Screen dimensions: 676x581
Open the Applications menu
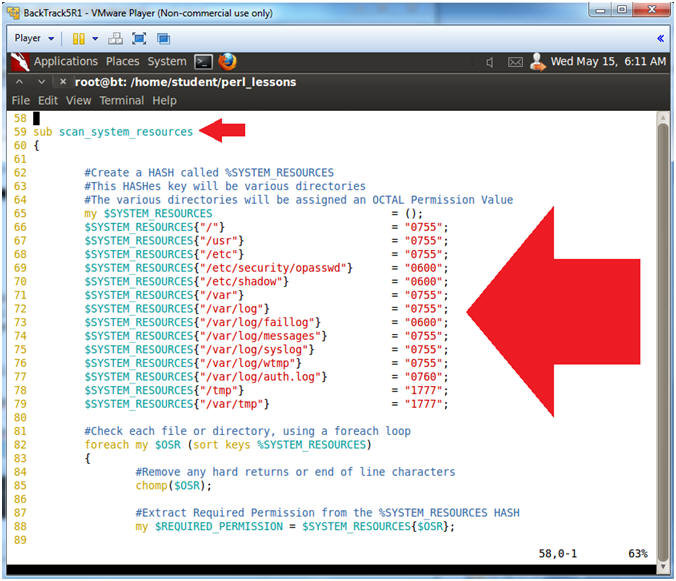pos(66,62)
